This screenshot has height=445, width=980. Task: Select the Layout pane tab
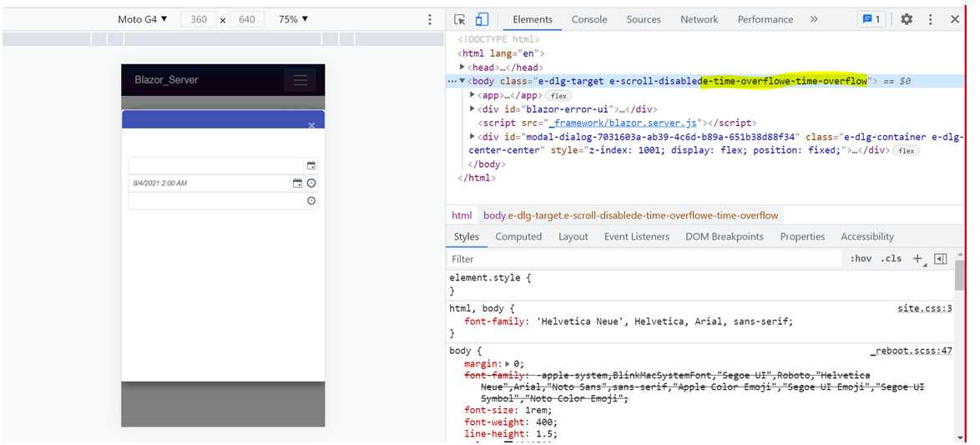click(x=573, y=236)
